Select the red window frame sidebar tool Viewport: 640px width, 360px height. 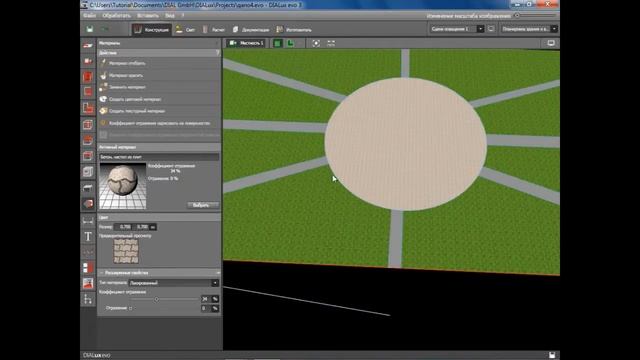(88, 156)
